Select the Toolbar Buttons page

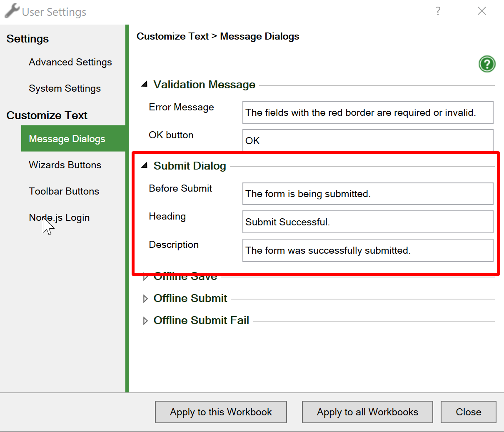64,191
